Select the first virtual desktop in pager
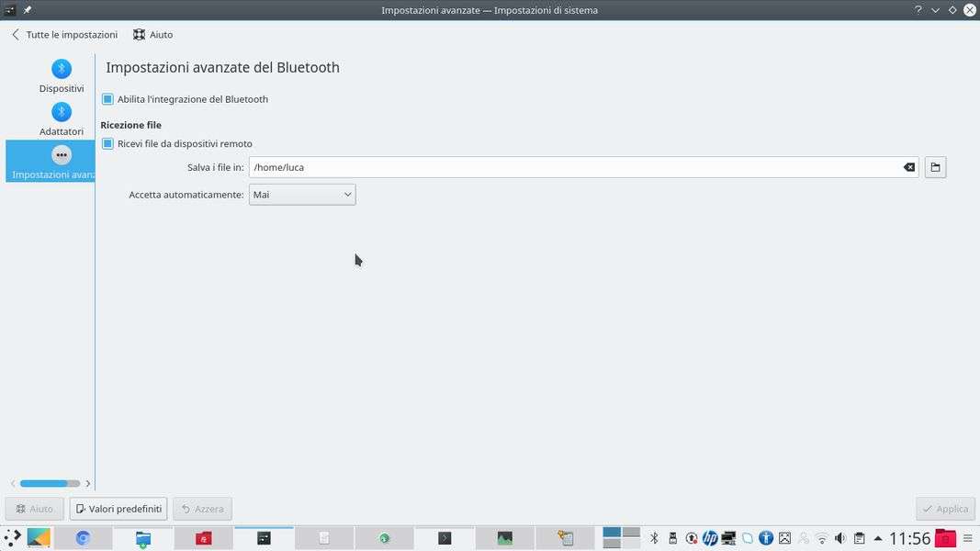 [x=612, y=533]
